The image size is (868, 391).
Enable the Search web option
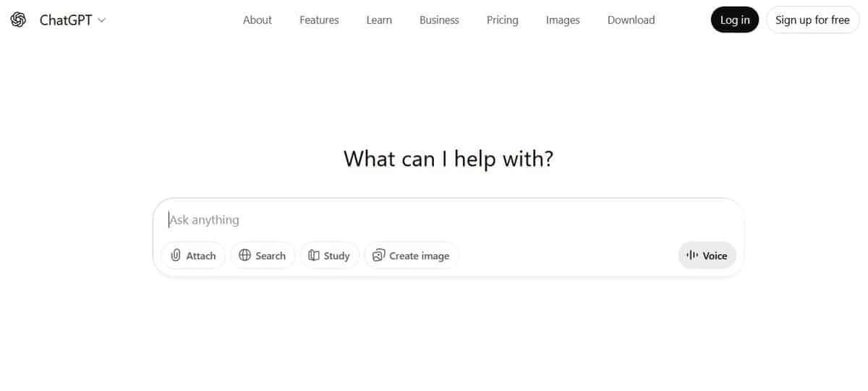263,256
